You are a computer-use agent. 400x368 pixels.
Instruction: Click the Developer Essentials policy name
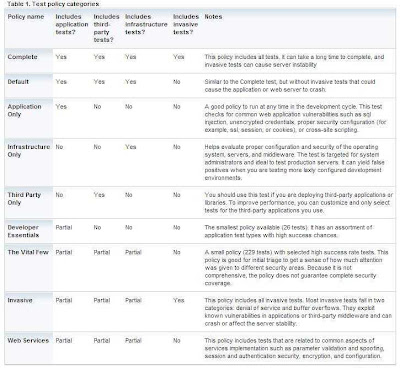(x=23, y=231)
